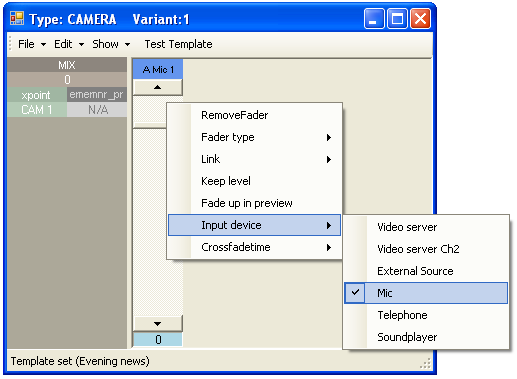517x379 pixels.
Task: Click the CAM 1 xpoint cell
Action: coord(37,110)
